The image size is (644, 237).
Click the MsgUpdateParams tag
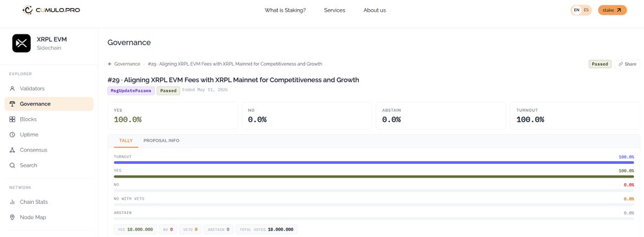131,91
